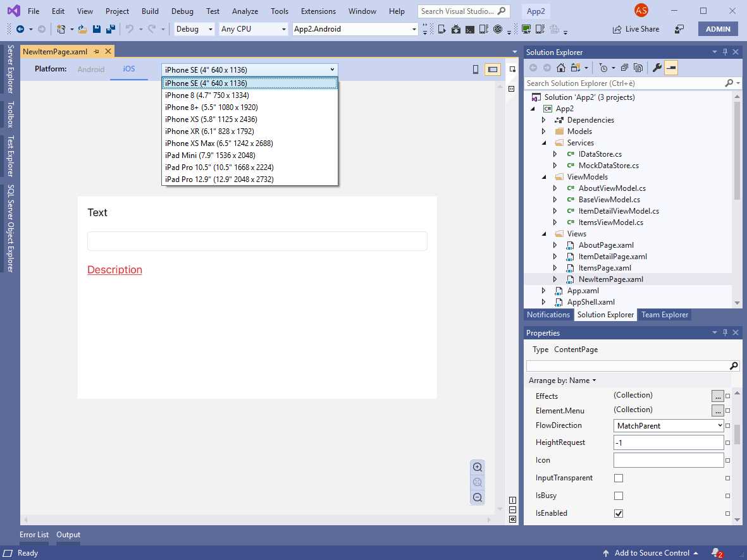
Task: Check the IsBusy property checkbox
Action: (618, 496)
